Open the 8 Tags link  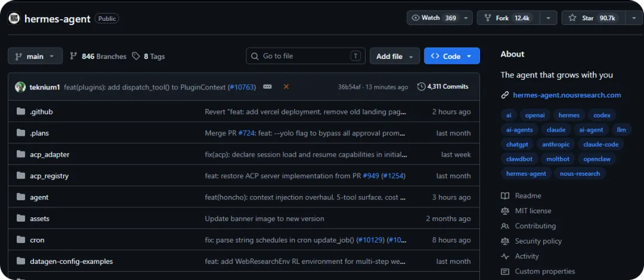(x=148, y=56)
